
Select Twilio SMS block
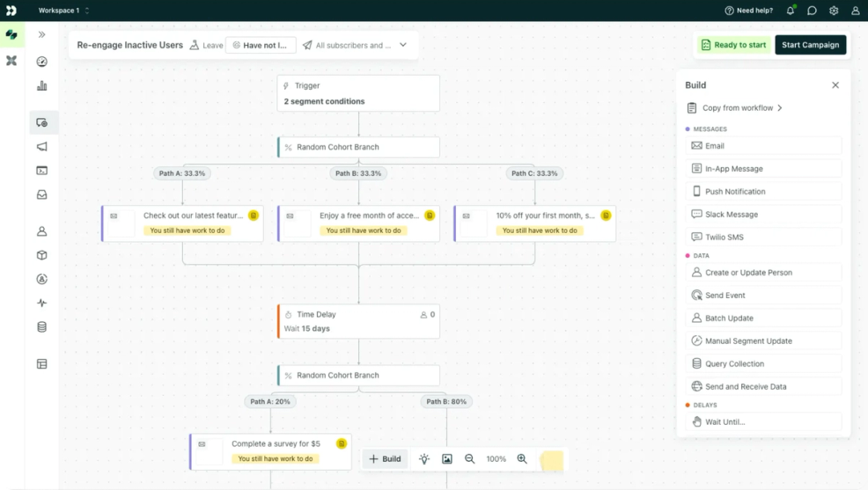click(x=763, y=237)
